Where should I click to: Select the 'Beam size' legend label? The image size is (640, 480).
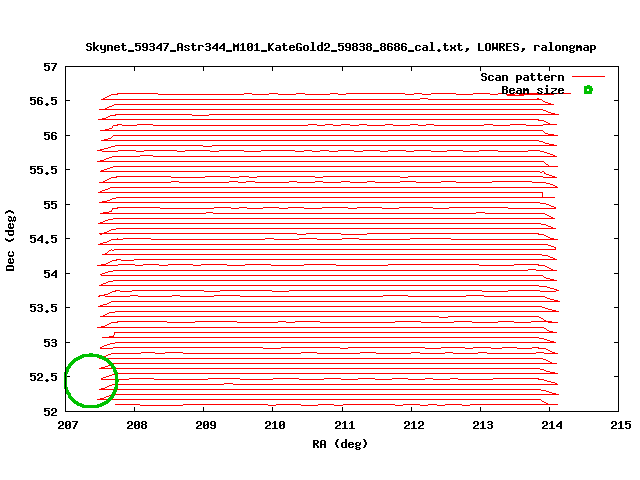click(x=533, y=90)
